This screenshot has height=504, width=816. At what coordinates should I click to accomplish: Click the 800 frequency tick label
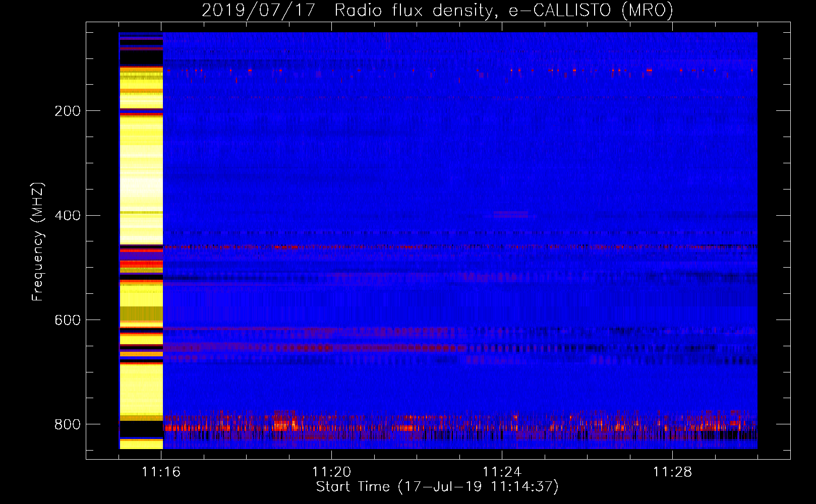[x=68, y=424]
